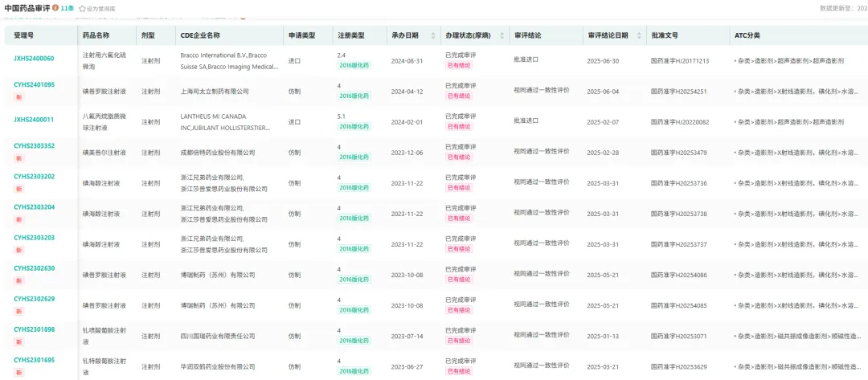This screenshot has width=868, height=380.
Task: Click date 2023-06-27
Action: pyautogui.click(x=407, y=366)
